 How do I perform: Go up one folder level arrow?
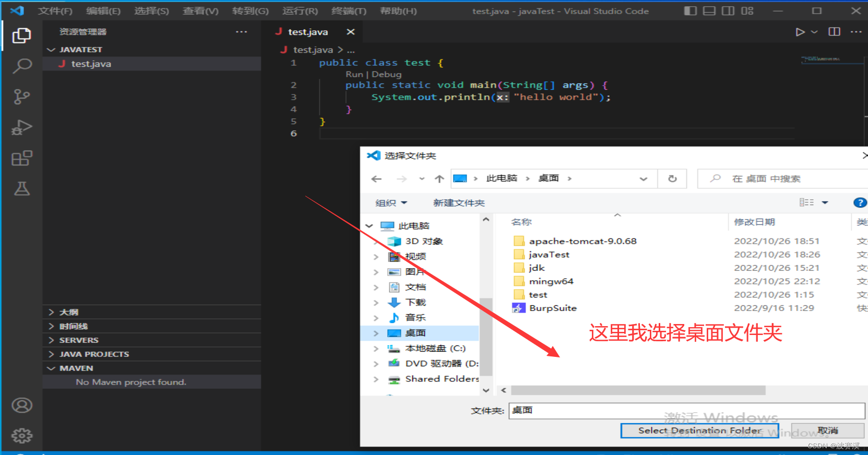[439, 179]
